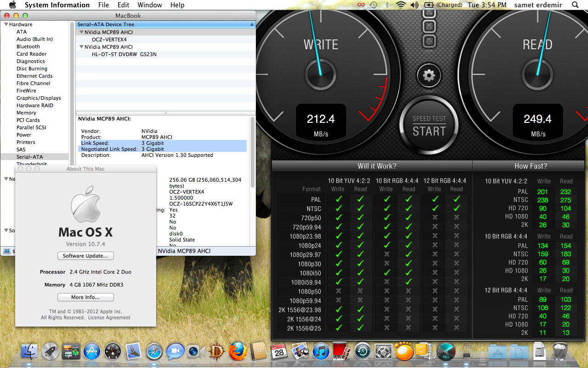
Task: Open battery Charged status menu
Action: click(x=443, y=5)
